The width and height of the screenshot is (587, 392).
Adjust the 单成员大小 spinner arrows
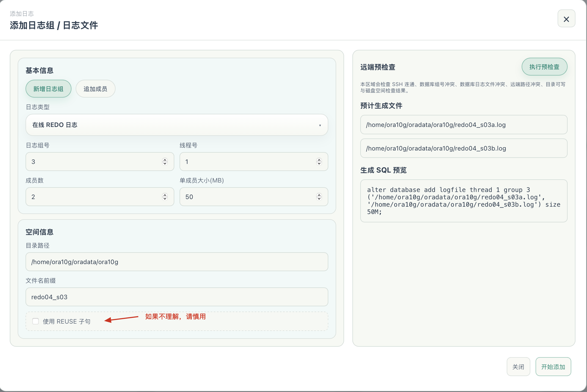click(319, 197)
